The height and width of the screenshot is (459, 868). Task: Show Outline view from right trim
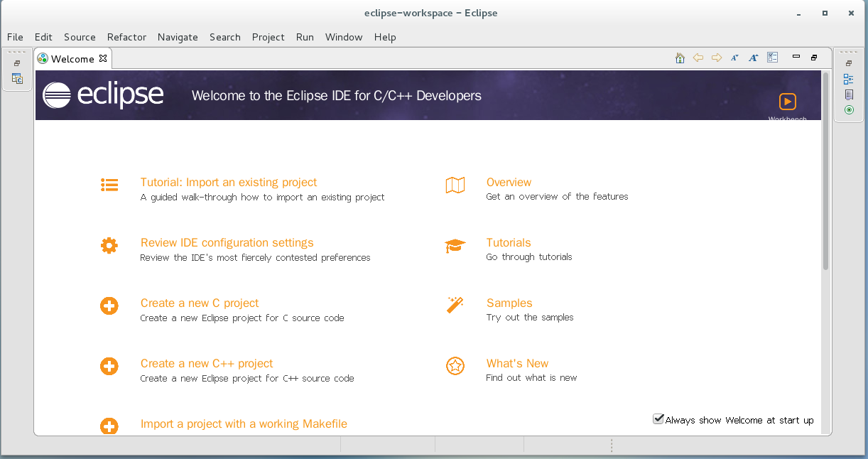click(x=848, y=79)
